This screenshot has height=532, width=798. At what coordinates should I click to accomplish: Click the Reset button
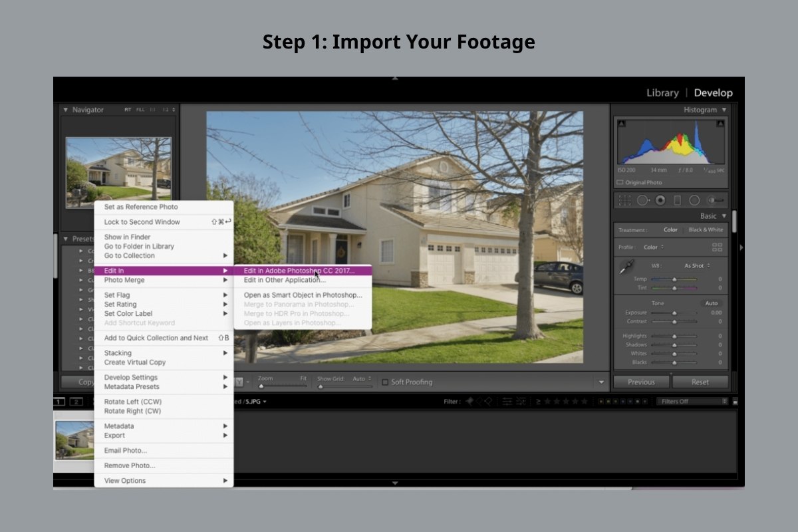(700, 382)
